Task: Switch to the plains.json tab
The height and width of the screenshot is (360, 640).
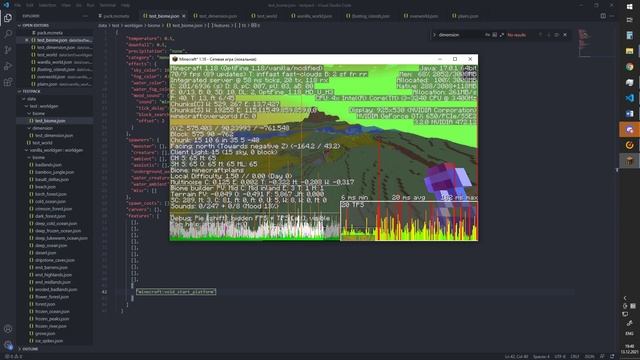Action: [x=465, y=16]
